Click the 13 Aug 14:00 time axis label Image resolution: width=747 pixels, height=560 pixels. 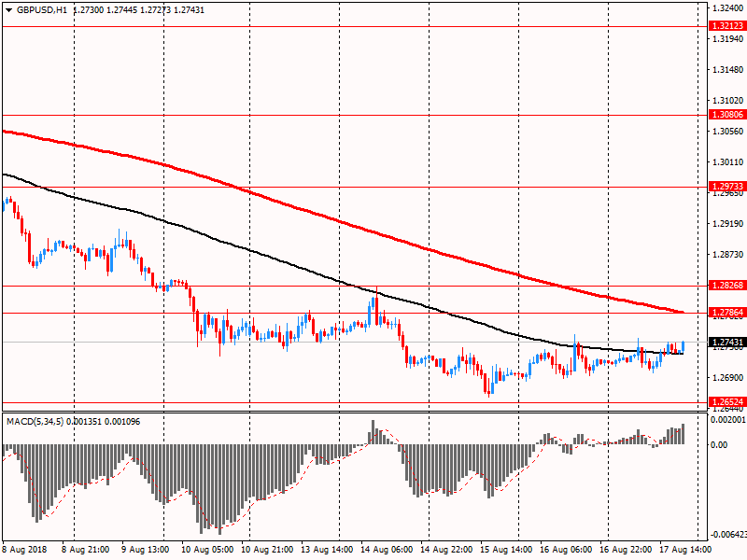point(328,549)
